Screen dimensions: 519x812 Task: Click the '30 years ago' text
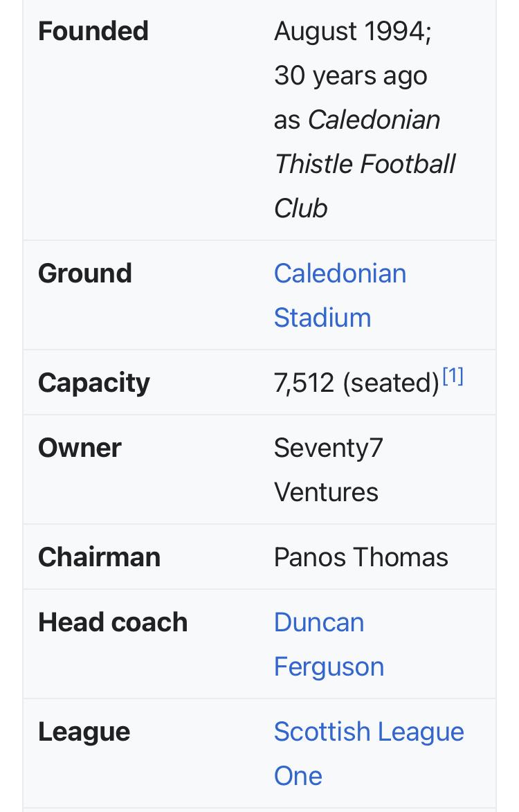pos(351,75)
